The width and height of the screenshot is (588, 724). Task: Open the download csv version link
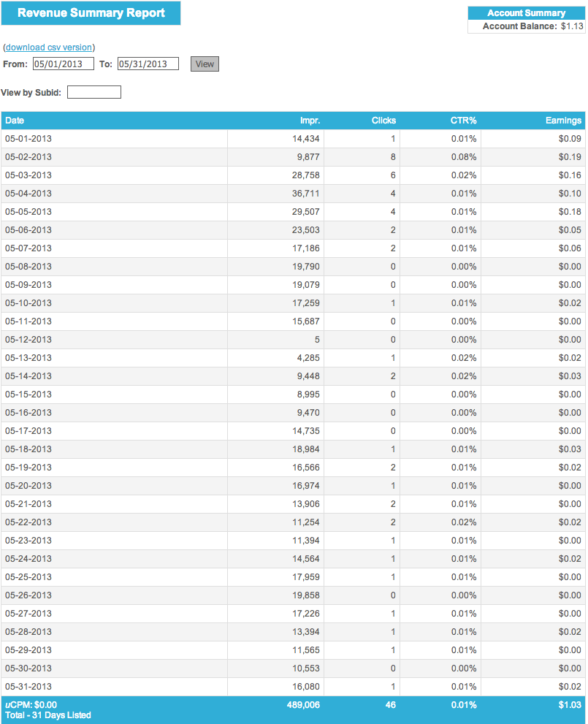[x=48, y=47]
